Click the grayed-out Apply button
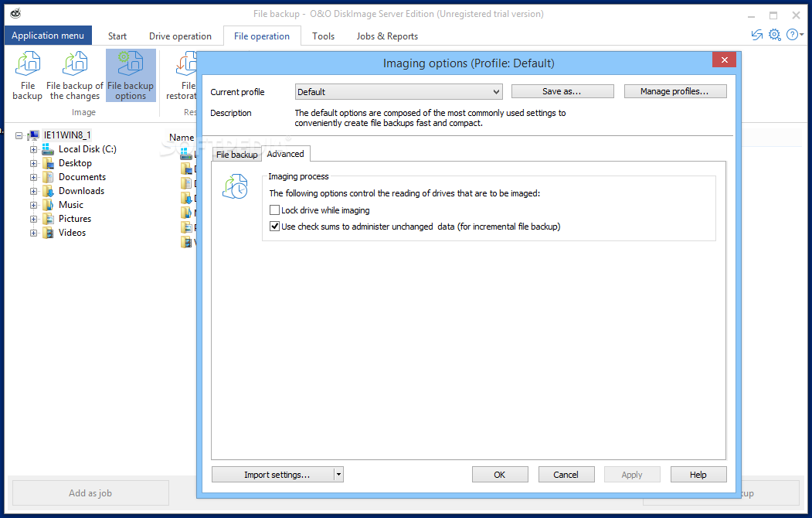The width and height of the screenshot is (812, 518). [632, 475]
